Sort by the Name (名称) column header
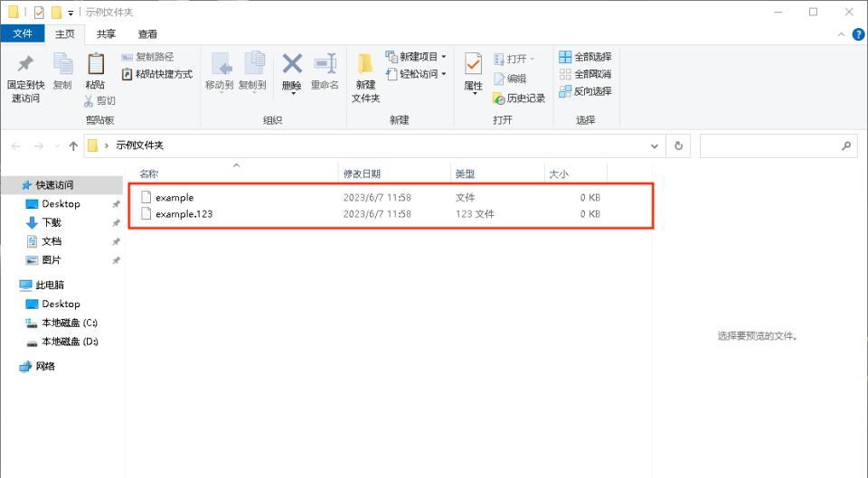 (x=149, y=173)
